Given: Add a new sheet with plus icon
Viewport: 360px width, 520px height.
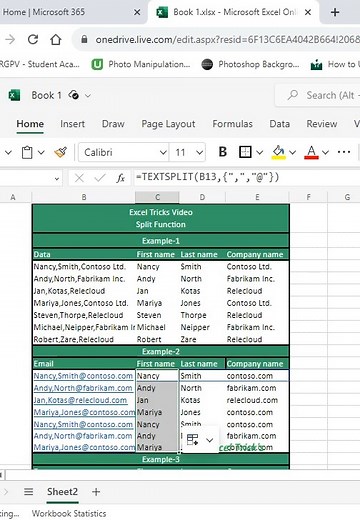Looking at the screenshot, I should point(96,492).
